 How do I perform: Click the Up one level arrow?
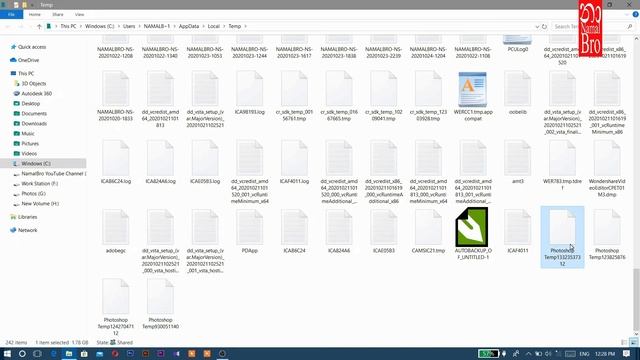39,26
